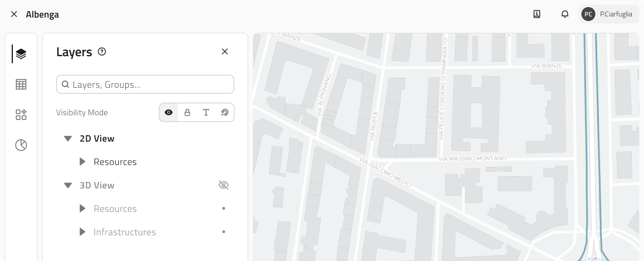This screenshot has width=644, height=261.
Task: Collapse the 2D View group
Action: click(68, 139)
